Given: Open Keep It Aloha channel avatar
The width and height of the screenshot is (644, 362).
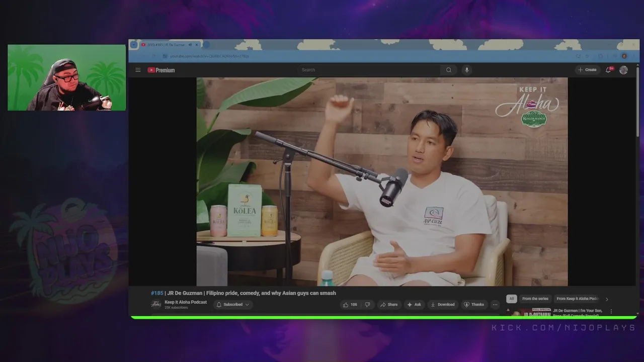Looking at the screenshot, I should coord(156,304).
